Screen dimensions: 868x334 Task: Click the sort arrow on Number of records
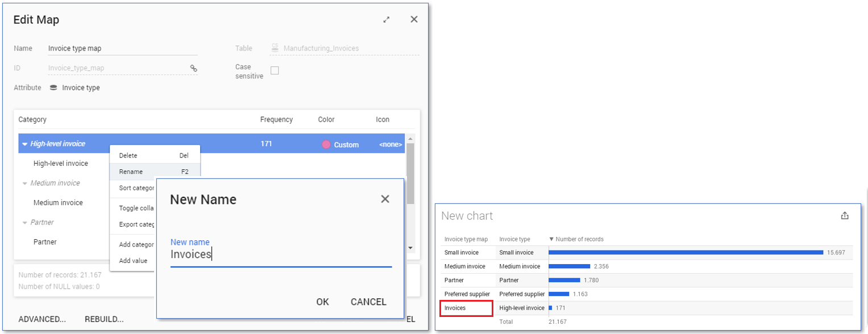[551, 239]
